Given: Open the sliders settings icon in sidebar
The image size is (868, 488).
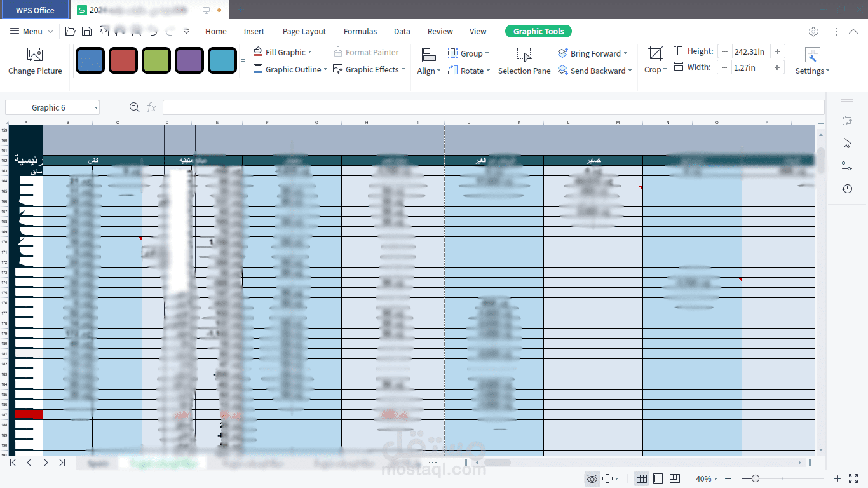Looking at the screenshot, I should (x=847, y=166).
